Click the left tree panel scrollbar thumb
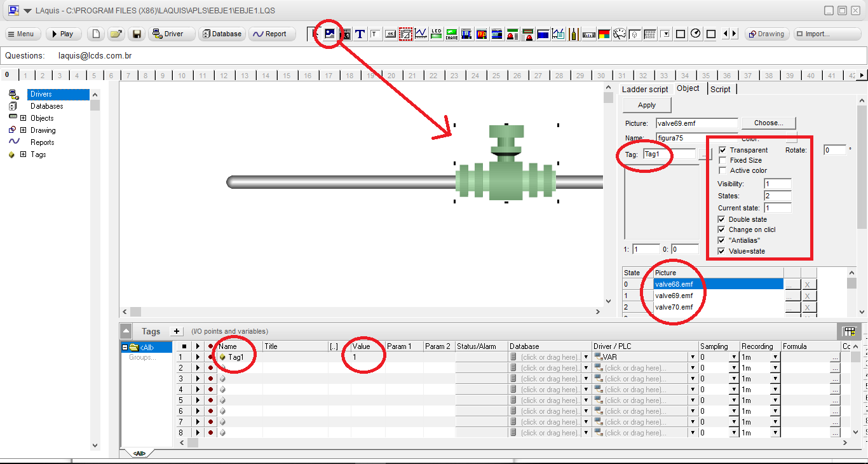The image size is (868, 464). (x=95, y=105)
